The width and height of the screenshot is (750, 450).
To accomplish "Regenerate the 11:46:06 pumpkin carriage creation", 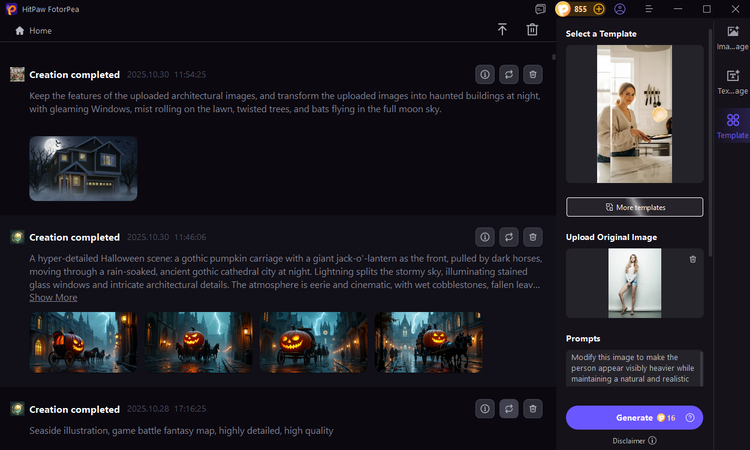I will tap(509, 237).
